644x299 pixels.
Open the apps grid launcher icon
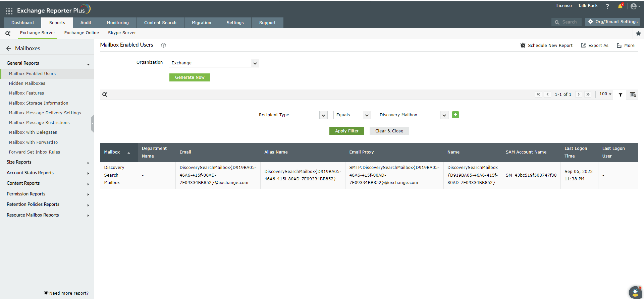pyautogui.click(x=9, y=11)
